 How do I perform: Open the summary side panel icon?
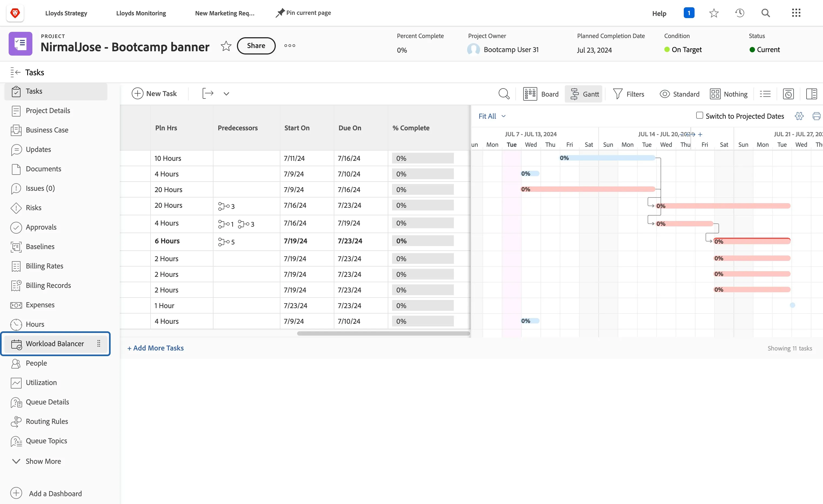[x=811, y=94]
